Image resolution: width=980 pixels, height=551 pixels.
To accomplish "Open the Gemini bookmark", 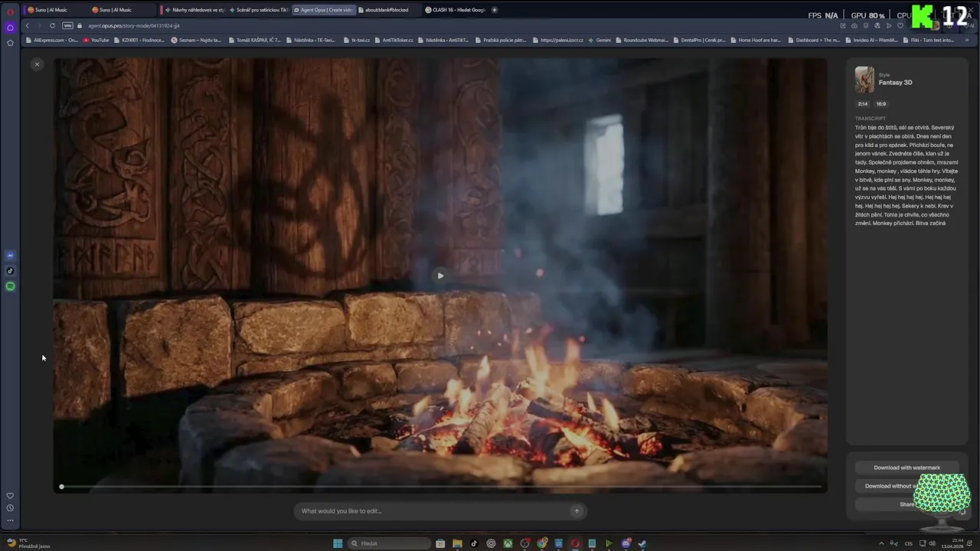I will click(x=601, y=40).
